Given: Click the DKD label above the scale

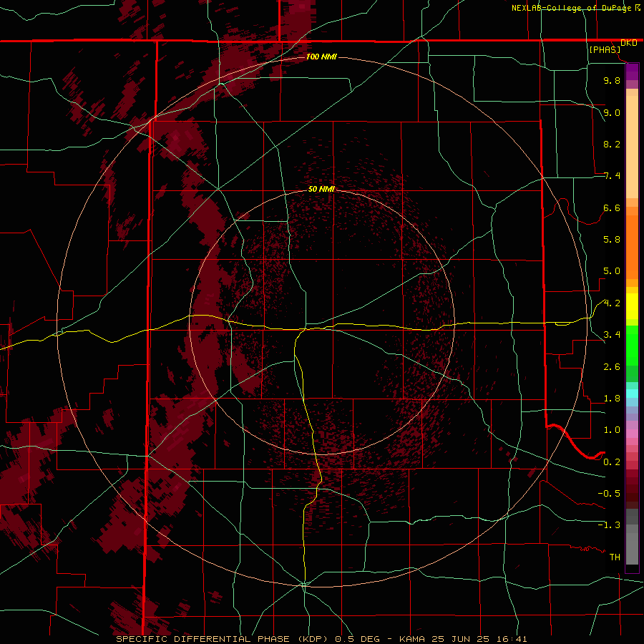Looking at the screenshot, I should [x=629, y=43].
